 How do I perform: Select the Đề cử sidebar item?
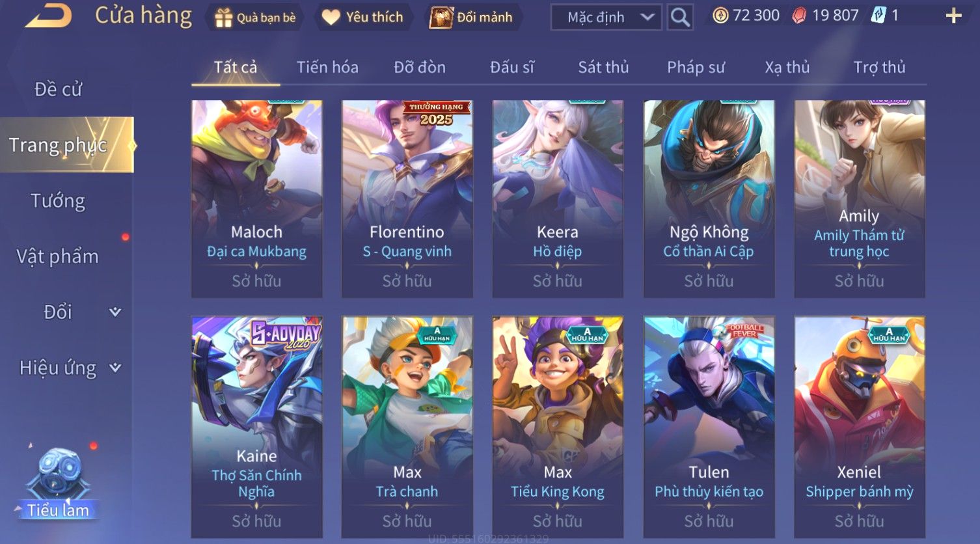(x=58, y=89)
